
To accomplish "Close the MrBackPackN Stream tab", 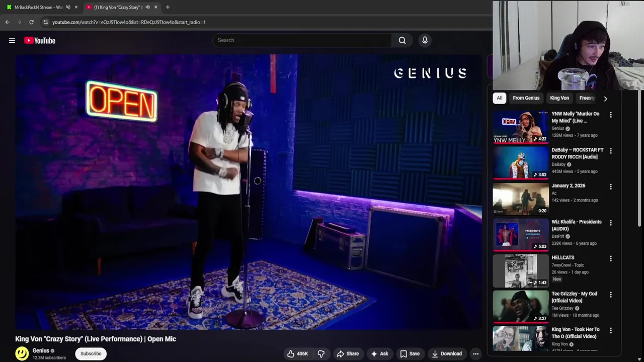I will point(76,7).
